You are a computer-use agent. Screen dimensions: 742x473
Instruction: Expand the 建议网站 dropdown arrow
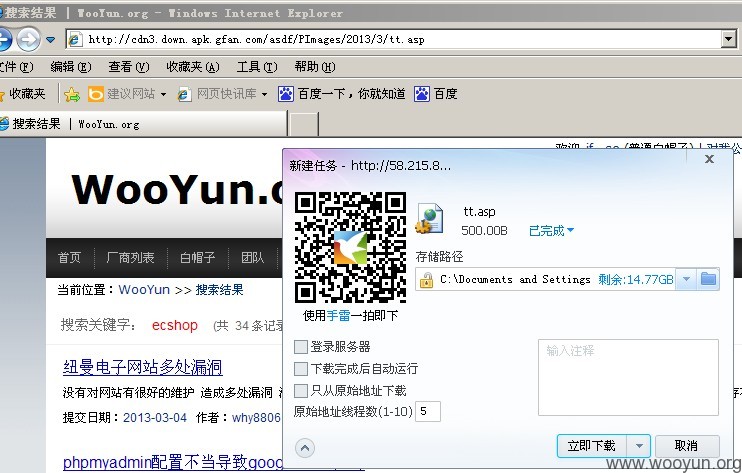pos(163,95)
